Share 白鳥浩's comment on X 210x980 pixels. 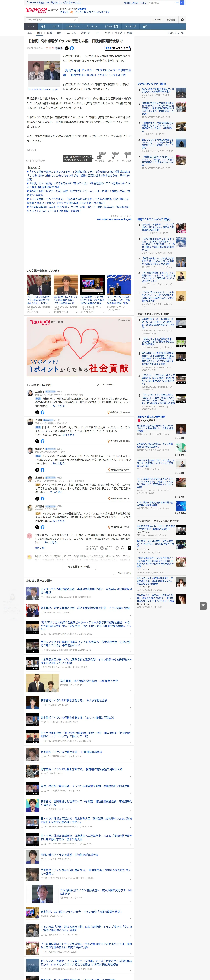point(37,441)
